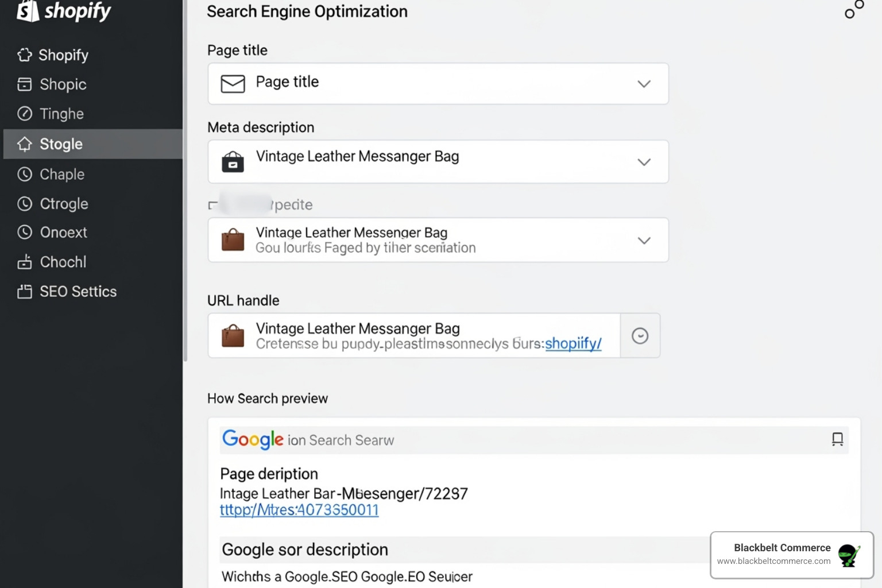
Task: Open the shopiify/ link in URL handle
Action: [x=572, y=343]
